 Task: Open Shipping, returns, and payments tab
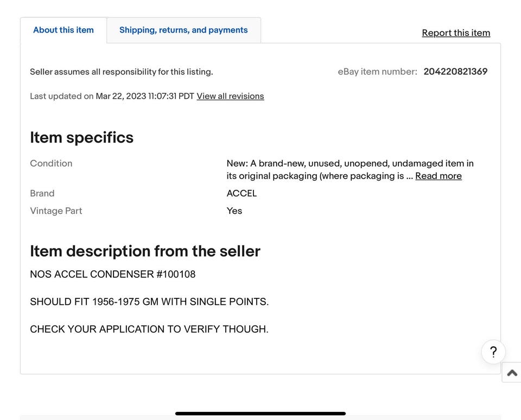coord(183,30)
